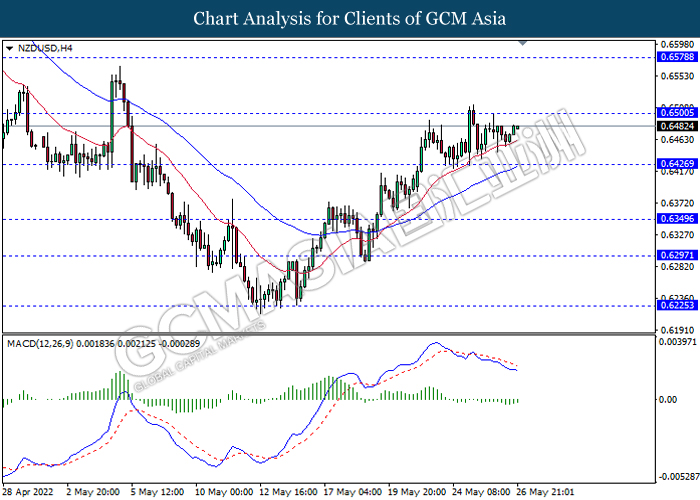Click the 0.62820 price axis value
700x500 pixels.
pos(677,267)
